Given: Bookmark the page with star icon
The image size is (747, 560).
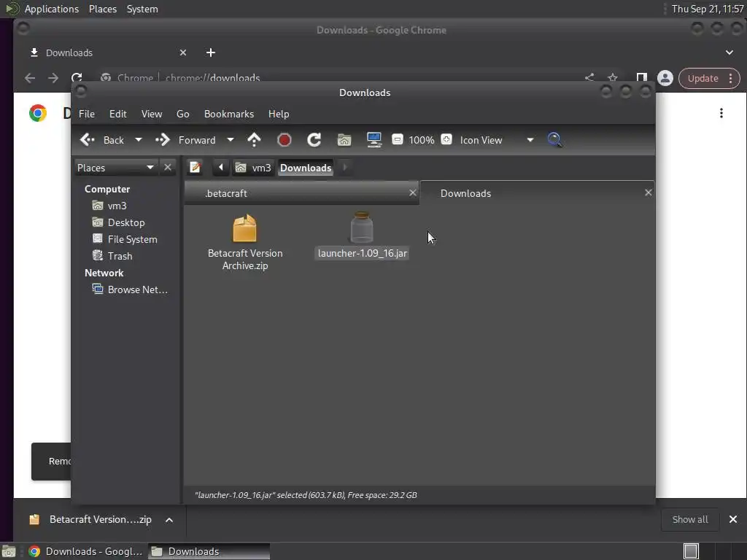Looking at the screenshot, I should tap(613, 77).
